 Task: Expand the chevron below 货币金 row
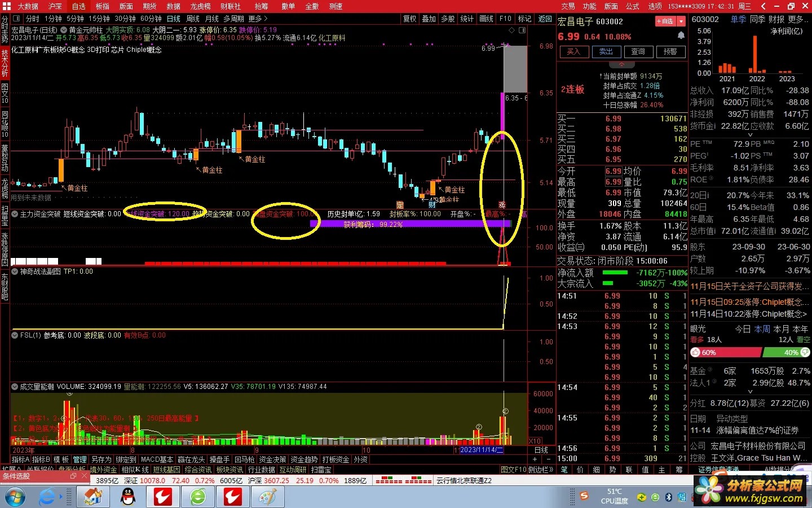[750, 135]
